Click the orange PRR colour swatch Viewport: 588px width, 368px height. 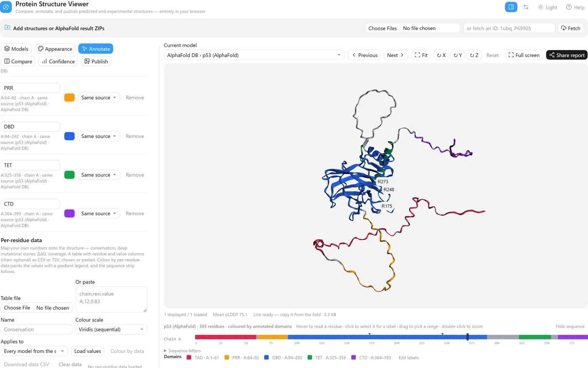pyautogui.click(x=69, y=98)
